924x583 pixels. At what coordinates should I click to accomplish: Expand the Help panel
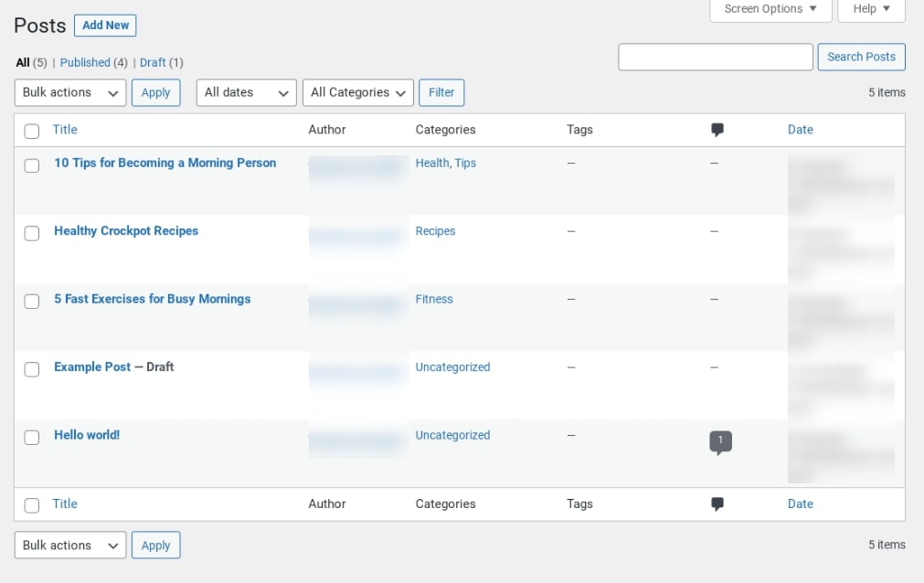click(870, 9)
